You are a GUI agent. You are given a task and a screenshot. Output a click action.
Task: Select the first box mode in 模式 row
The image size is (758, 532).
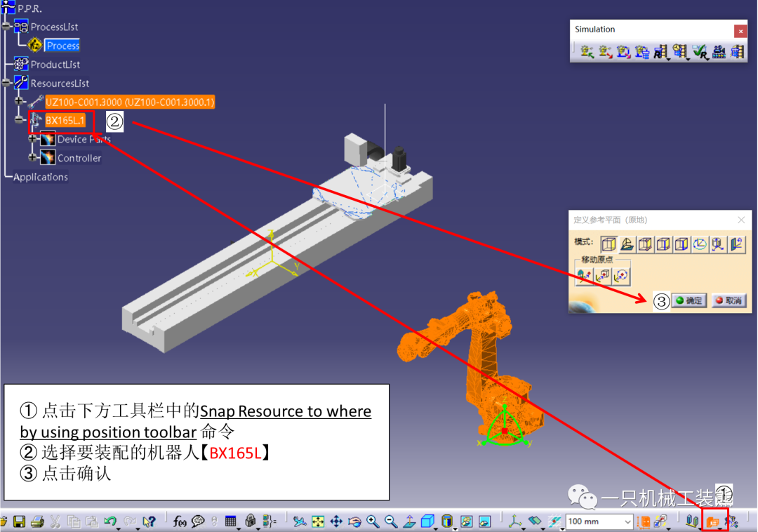[x=608, y=244]
